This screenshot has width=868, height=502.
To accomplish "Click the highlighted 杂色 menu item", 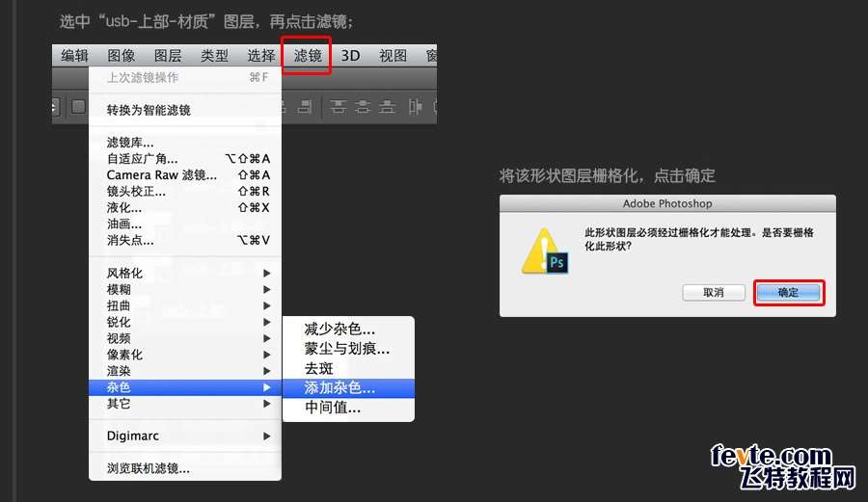I will 185,387.
